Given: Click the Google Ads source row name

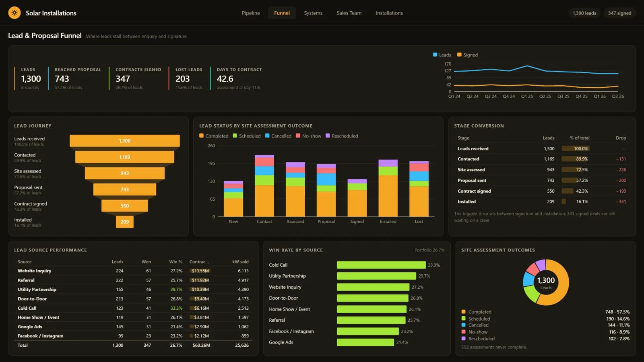Looking at the screenshot, I should (x=30, y=327).
